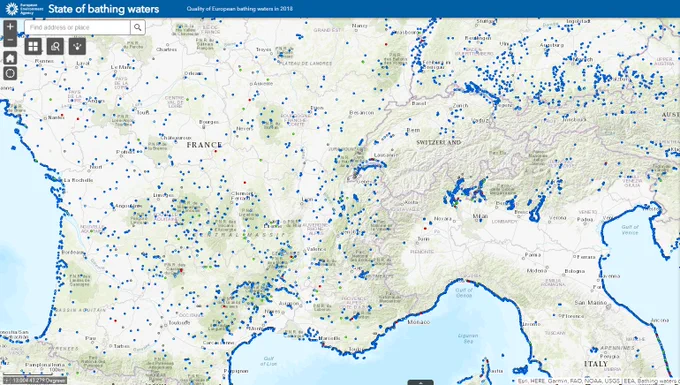This screenshot has height=385, width=680.
Task: Click the Chartres city label
Action: [166, 49]
